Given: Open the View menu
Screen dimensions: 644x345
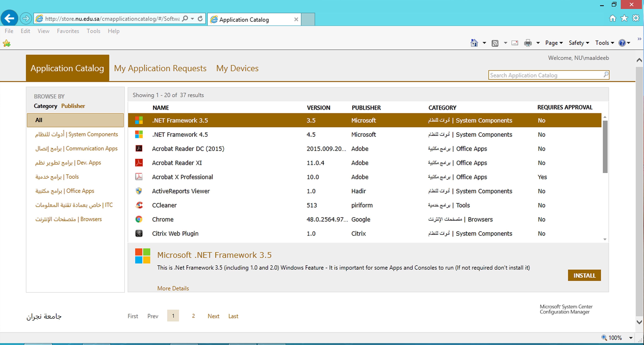Looking at the screenshot, I should (43, 31).
